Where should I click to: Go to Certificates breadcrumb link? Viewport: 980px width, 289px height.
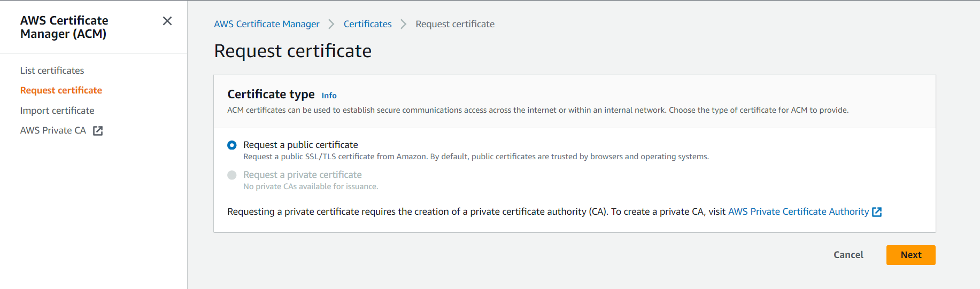(368, 24)
